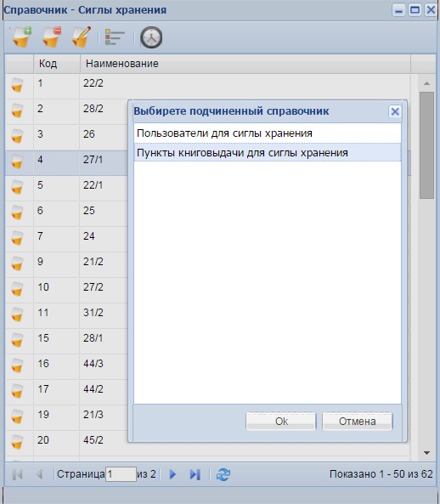Click the Наименование column header
Image resolution: width=440 pixels, height=504 pixels.
[x=245, y=64]
